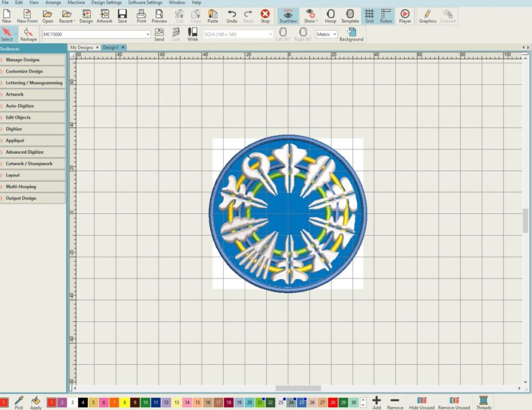
Task: Expand the Cutwork / Stumpwork toolbox
Action: pyautogui.click(x=33, y=163)
